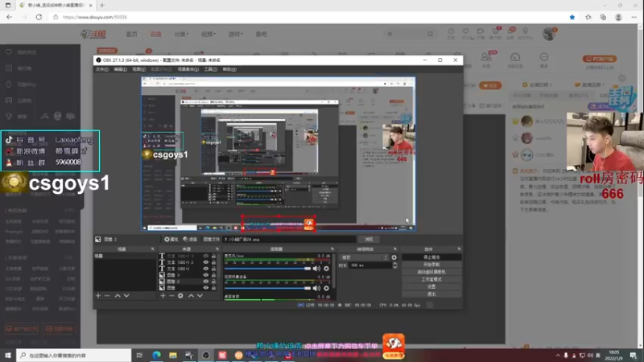Click 工作室模式 (Studio Mode) button

coord(431,279)
